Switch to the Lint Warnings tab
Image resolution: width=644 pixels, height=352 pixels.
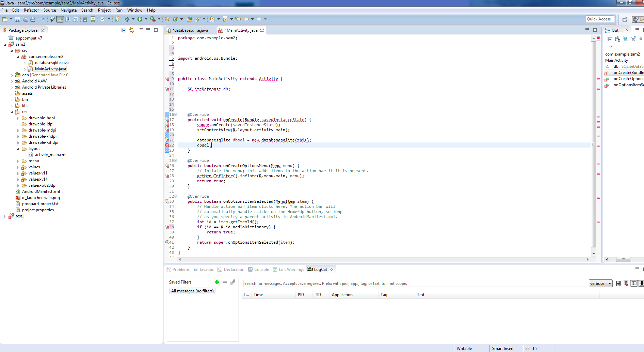click(x=288, y=270)
